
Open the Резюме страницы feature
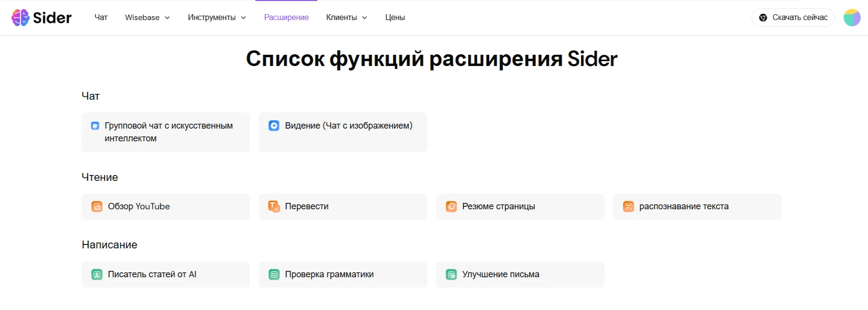coord(520,206)
